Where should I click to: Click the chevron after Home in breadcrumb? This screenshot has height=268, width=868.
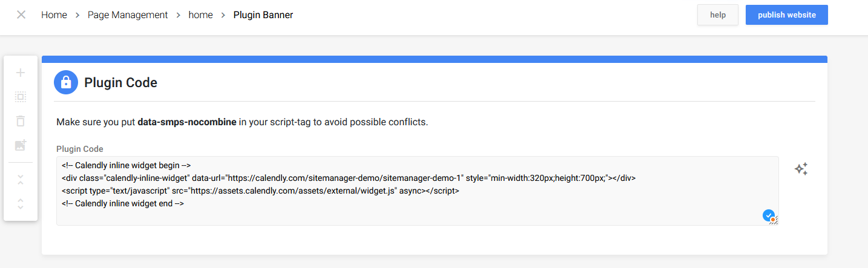click(x=77, y=15)
